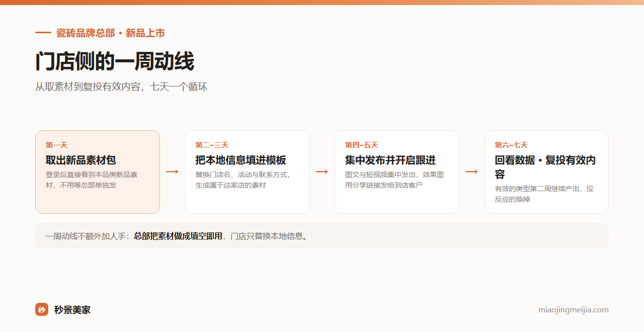Image resolution: width=644 pixels, height=332 pixels.
Task: Click the subtitle 从取素材到复投有效内容
Action: [121, 87]
